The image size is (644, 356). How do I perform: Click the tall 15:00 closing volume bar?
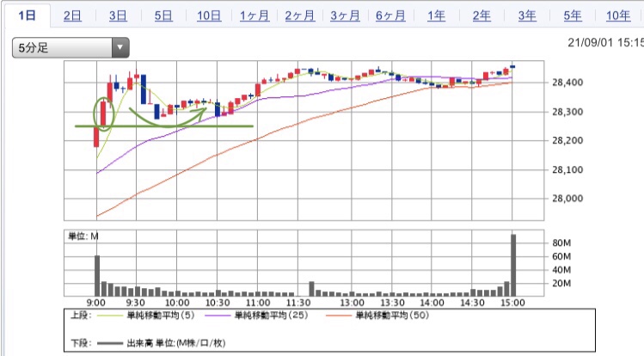pos(513,265)
